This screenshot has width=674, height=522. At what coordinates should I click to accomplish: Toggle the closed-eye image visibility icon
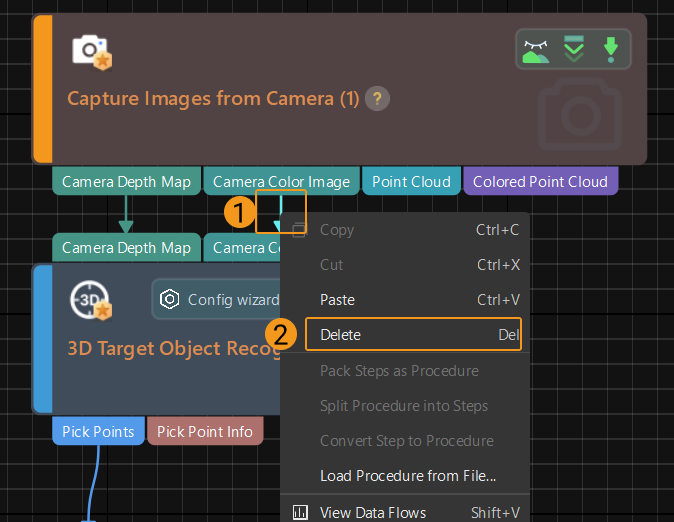tap(536, 49)
